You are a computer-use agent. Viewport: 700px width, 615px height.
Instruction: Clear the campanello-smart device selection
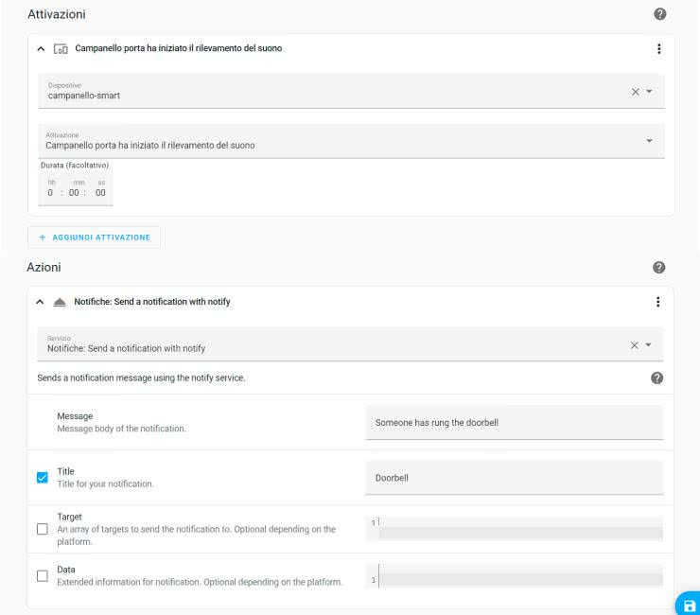tap(635, 92)
